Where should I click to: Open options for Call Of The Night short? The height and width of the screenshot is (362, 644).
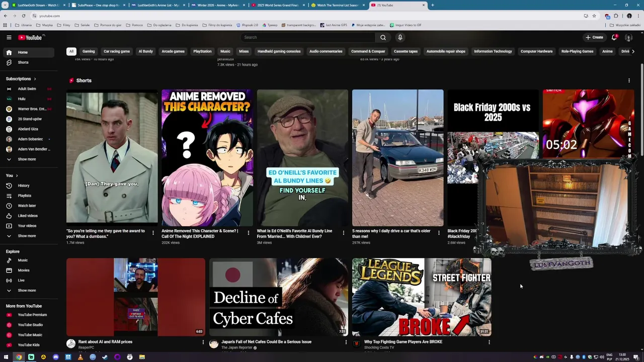(x=248, y=233)
